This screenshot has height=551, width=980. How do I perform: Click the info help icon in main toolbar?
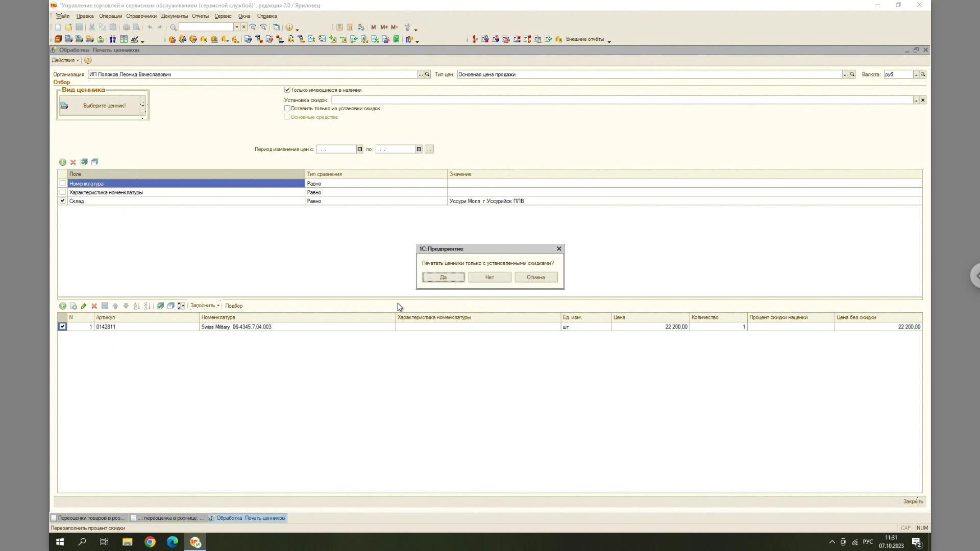[x=289, y=28]
